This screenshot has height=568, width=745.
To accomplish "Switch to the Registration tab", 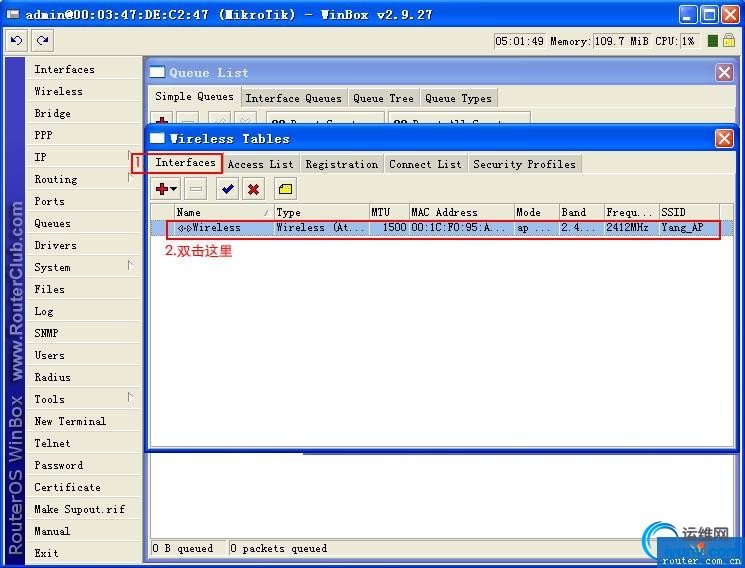I will (x=342, y=164).
